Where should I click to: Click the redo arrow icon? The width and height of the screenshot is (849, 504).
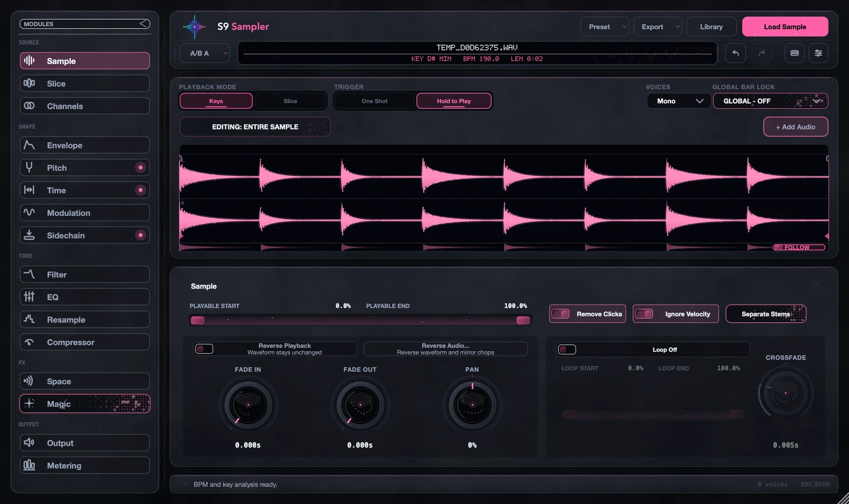[762, 53]
